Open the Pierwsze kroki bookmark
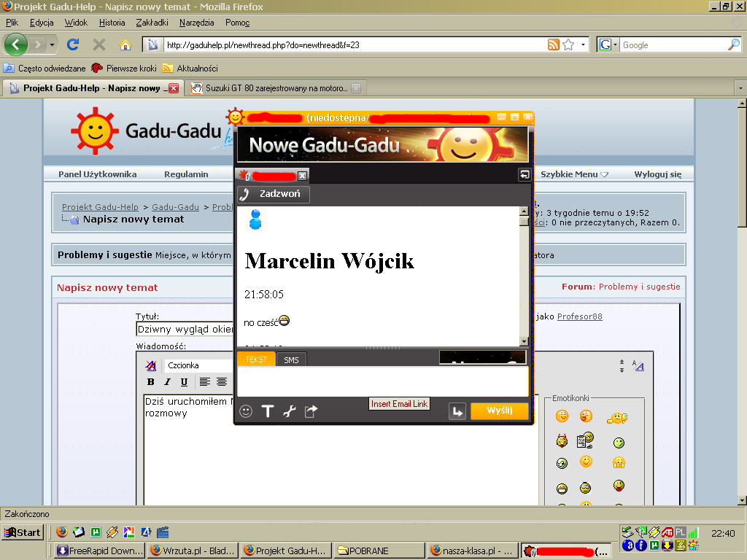The image size is (747, 560). point(125,68)
